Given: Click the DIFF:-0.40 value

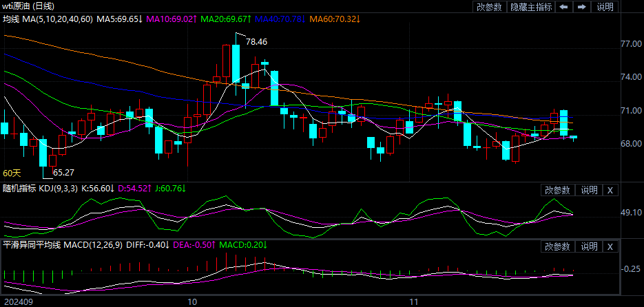Looking at the screenshot, I should tap(148, 245).
